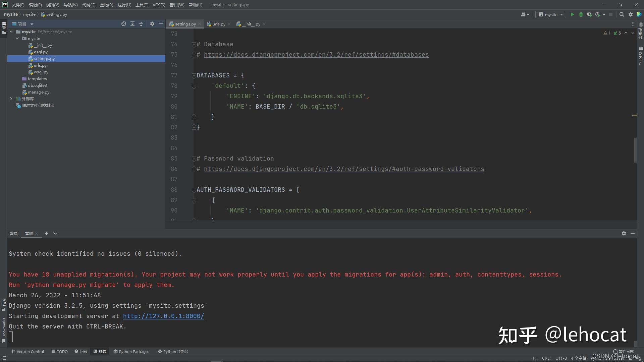Click the locate-file target icon in the project panel
The height and width of the screenshot is (362, 644).
[x=124, y=24]
